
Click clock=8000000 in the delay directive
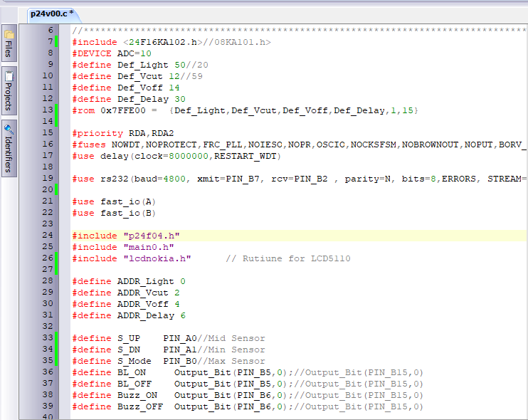[x=171, y=157]
